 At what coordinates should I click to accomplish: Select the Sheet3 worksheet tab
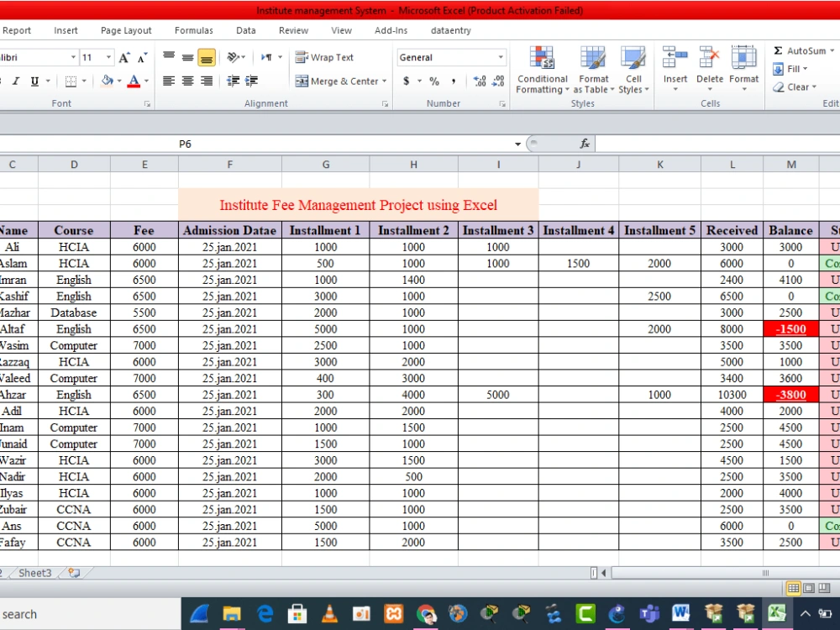35,573
